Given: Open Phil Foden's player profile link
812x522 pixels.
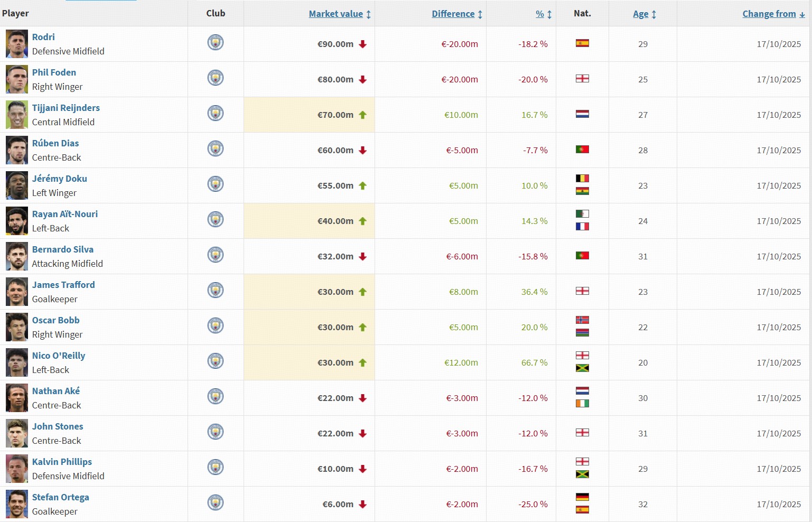Looking at the screenshot, I should 54,72.
